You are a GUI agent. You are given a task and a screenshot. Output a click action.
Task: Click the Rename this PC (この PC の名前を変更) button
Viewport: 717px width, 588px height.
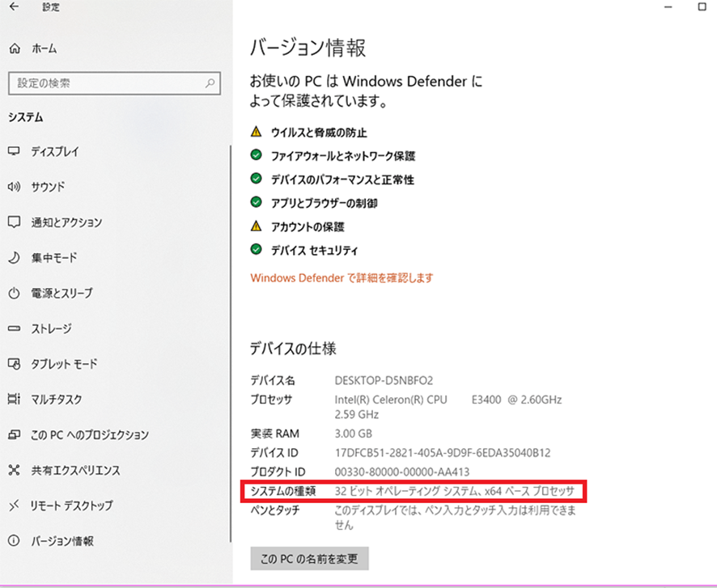[x=310, y=559]
